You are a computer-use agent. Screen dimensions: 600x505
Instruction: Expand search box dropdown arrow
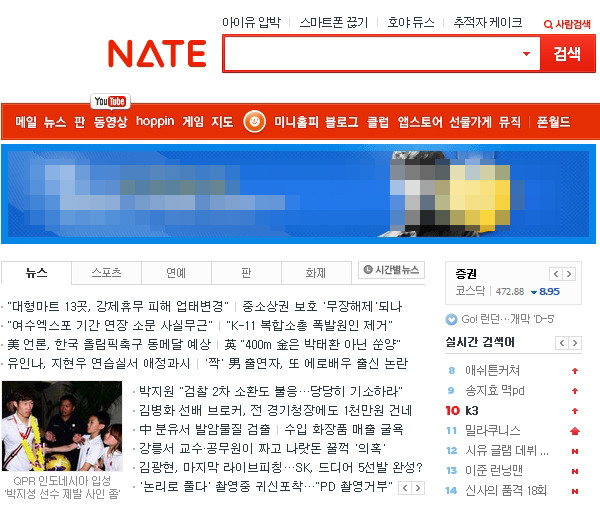pyautogui.click(x=527, y=54)
